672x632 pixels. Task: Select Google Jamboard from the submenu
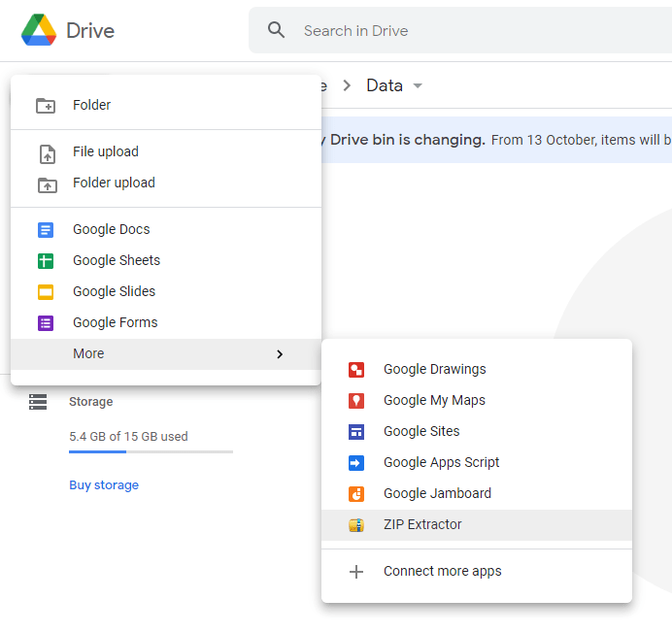(x=477, y=493)
